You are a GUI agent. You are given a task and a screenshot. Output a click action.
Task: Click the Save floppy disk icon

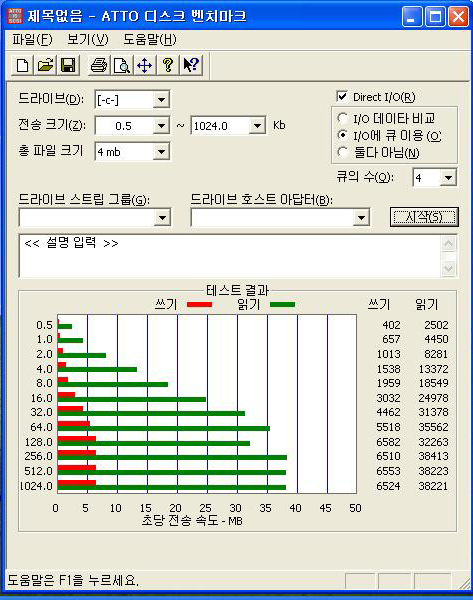click(x=68, y=65)
